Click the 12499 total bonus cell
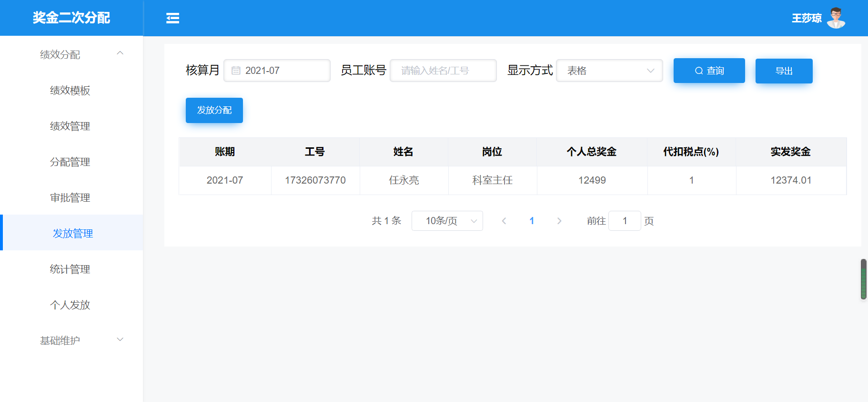This screenshot has width=868, height=402. pos(592,180)
